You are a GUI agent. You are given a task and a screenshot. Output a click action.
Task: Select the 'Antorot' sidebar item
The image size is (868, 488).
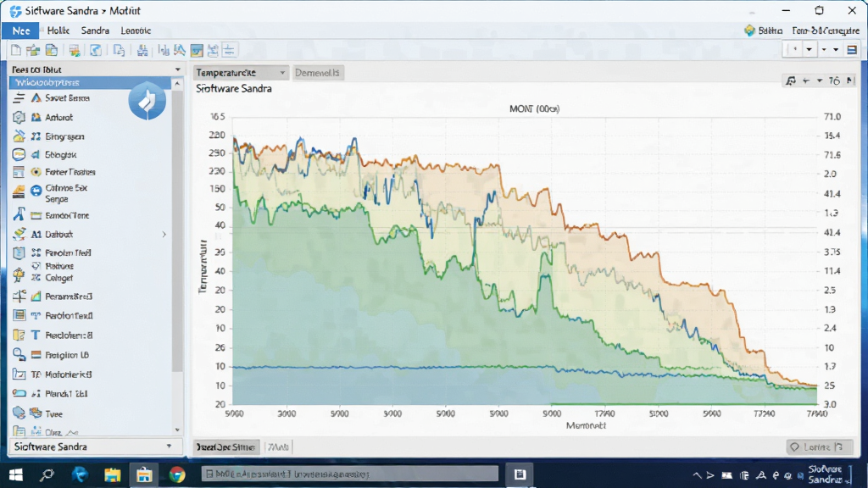pyautogui.click(x=58, y=117)
